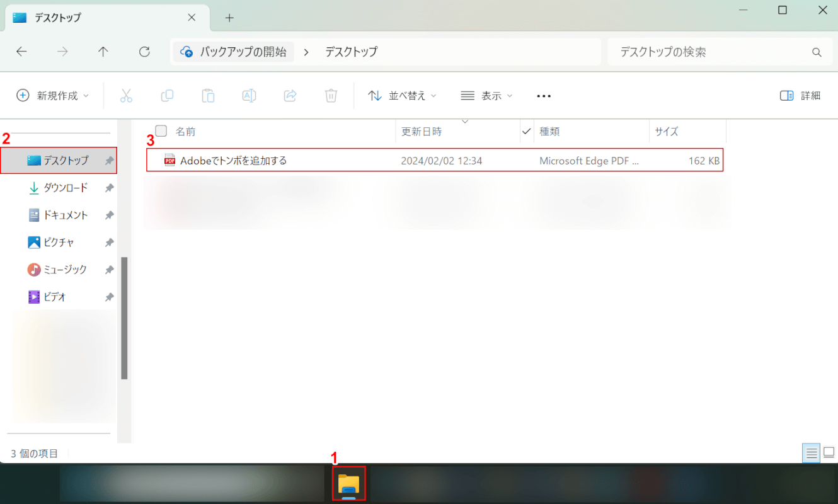838x504 pixels.
Task: Click the cloud backup icon in address bar
Action: pos(187,52)
